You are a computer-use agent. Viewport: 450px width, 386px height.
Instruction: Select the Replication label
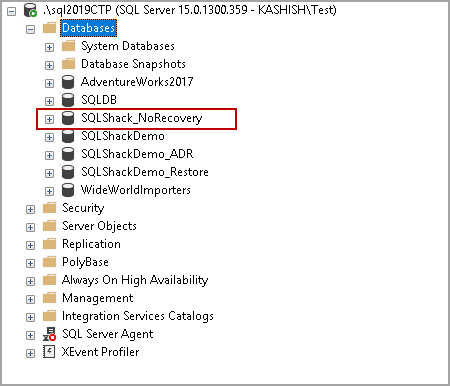coord(91,244)
